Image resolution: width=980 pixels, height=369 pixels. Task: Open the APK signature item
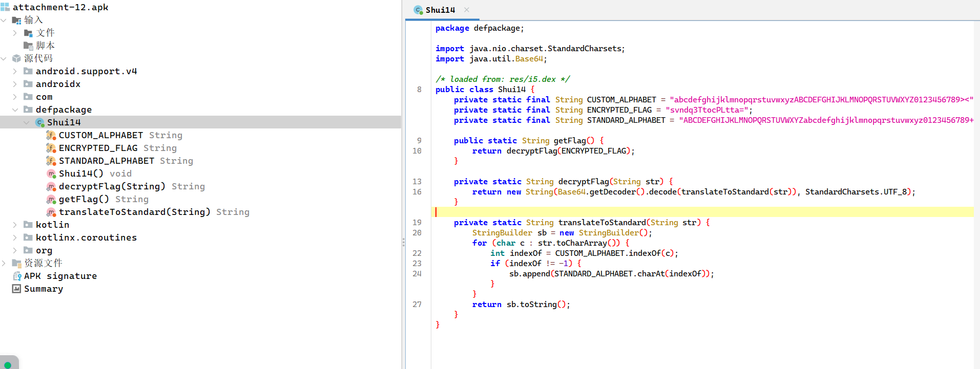coord(60,276)
